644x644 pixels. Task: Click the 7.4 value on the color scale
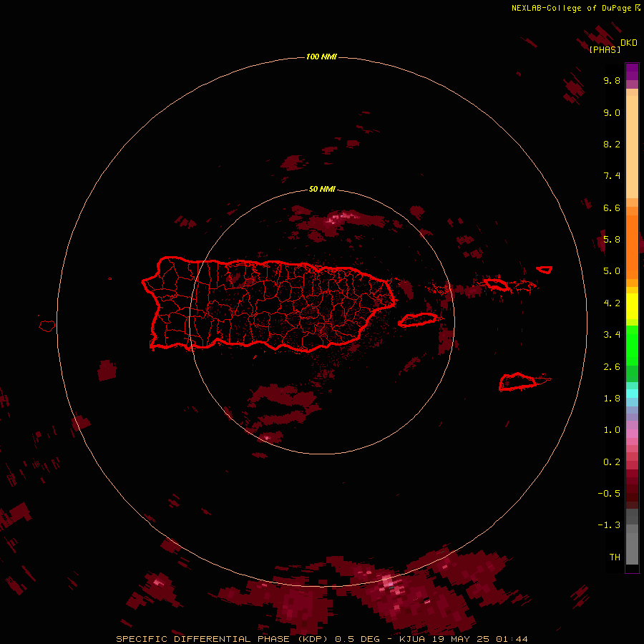pos(612,176)
